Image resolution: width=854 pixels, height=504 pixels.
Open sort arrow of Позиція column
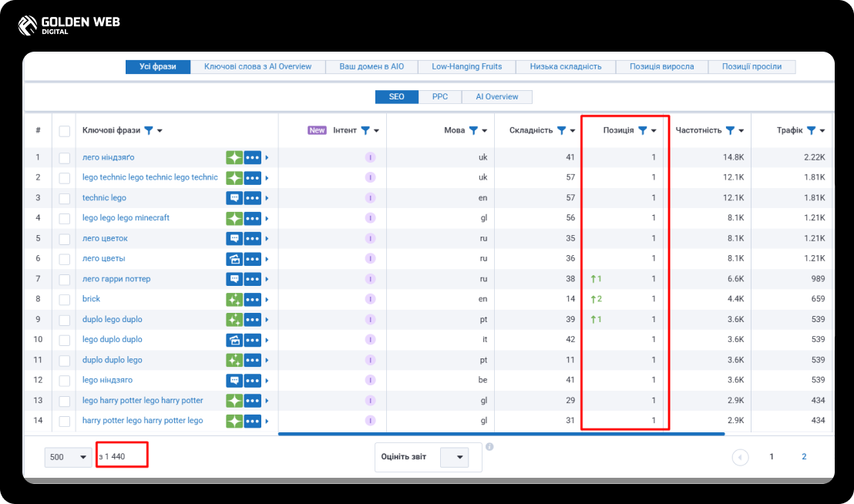click(654, 131)
